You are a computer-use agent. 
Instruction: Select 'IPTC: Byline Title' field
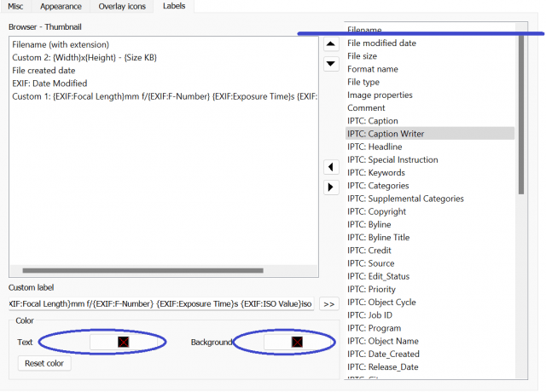430,238
